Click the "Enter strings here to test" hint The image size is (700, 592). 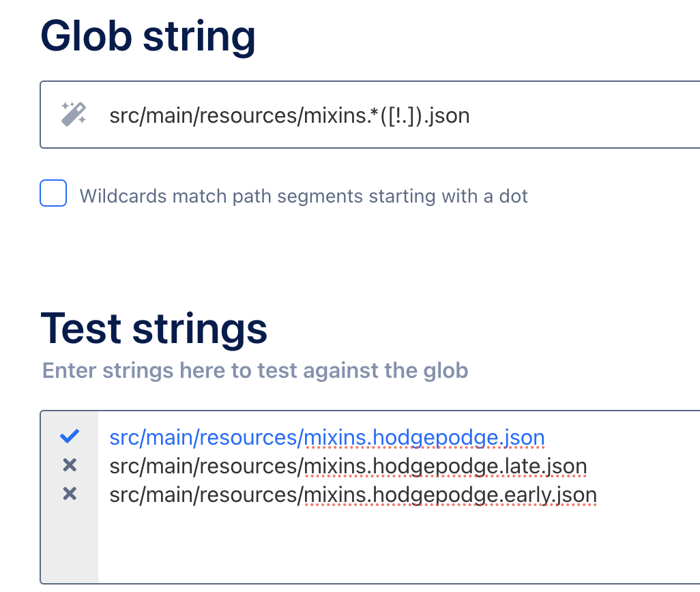tap(255, 370)
